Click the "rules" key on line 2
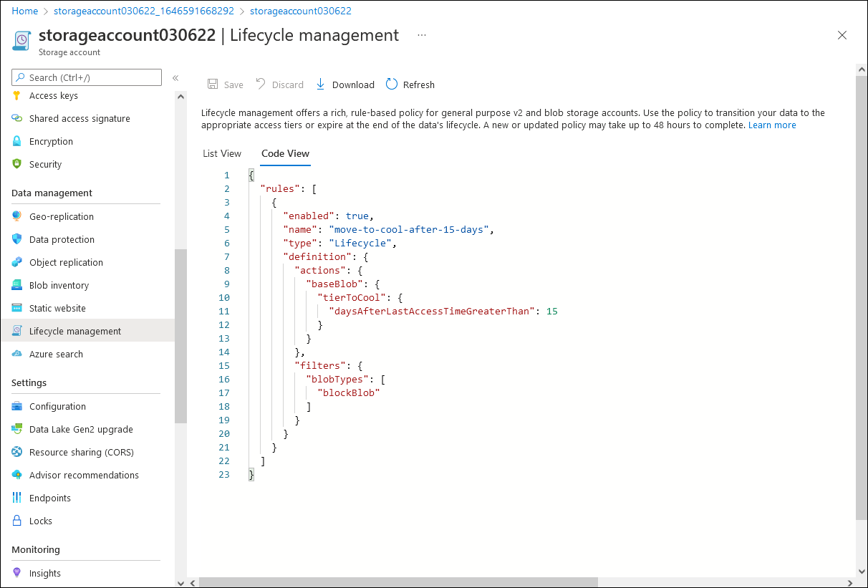 point(280,189)
